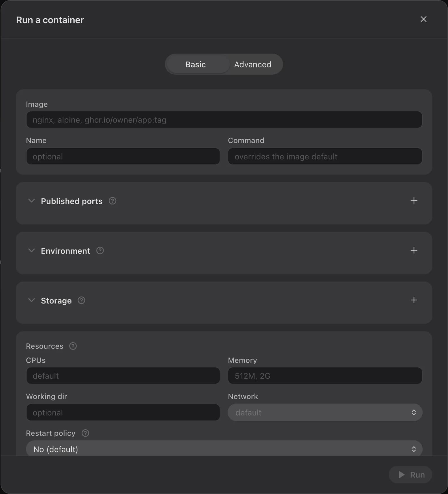Click the Environment heading text
Screen dimensions: 448x494
[x=66, y=251]
